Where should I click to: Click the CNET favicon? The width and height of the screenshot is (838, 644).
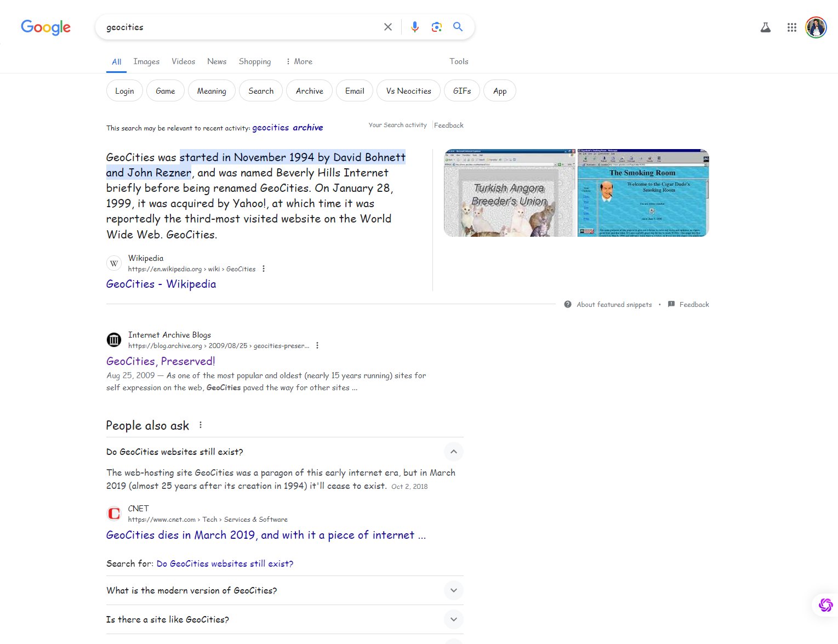coord(114,514)
